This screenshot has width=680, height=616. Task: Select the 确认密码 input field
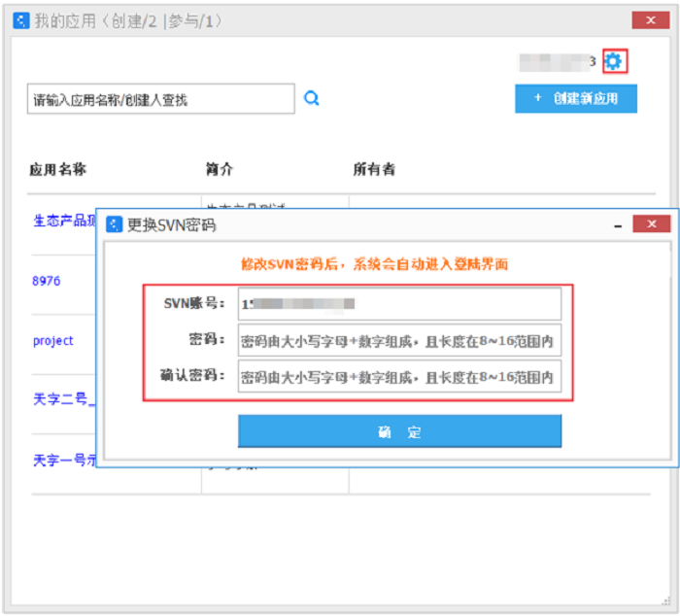click(x=399, y=377)
